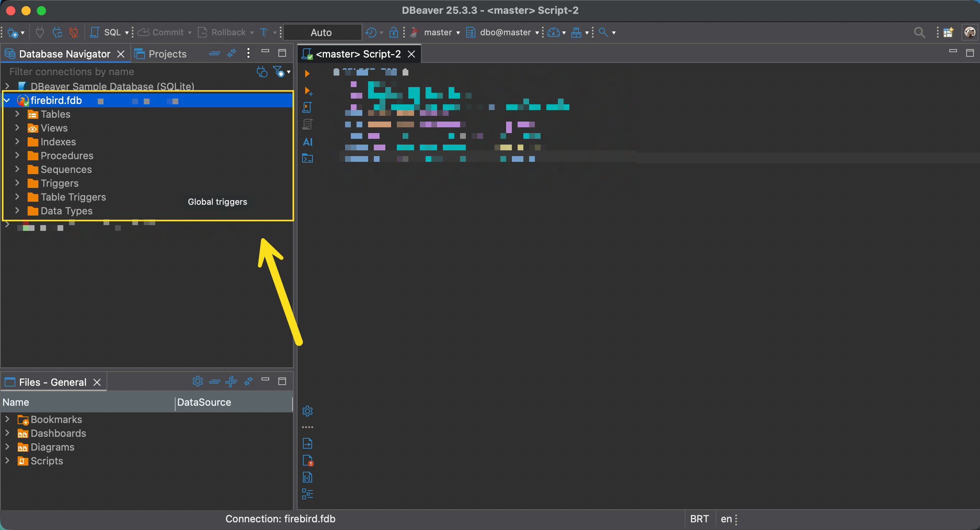Viewport: 980px width, 530px height.
Task: Open the AI assistant in editor sidebar
Action: point(307,142)
